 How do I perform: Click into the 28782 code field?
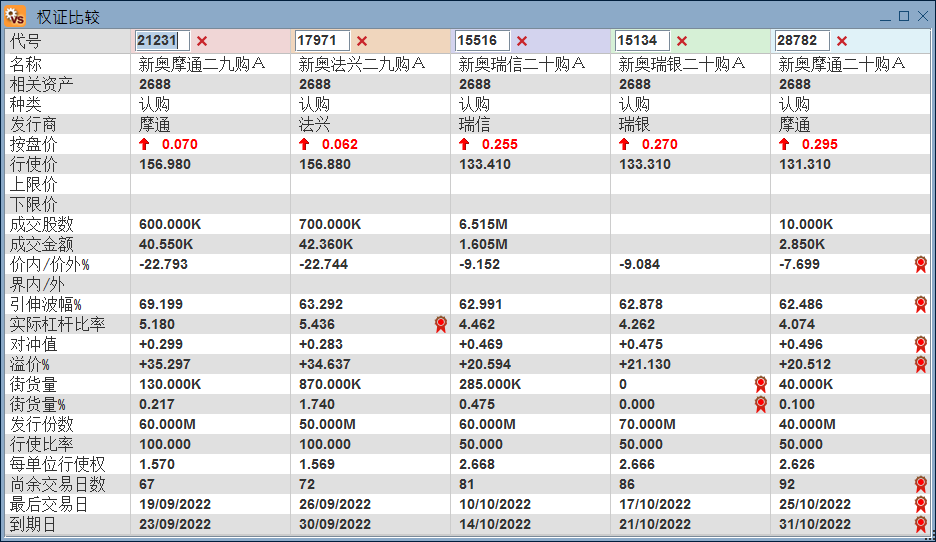point(802,41)
